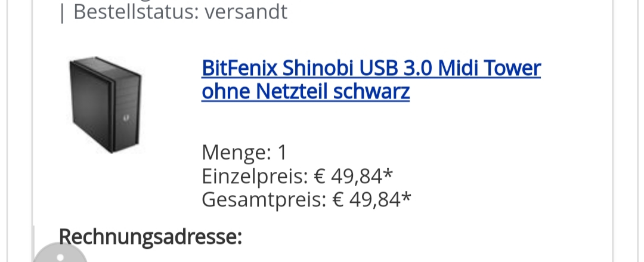This screenshot has height=262, width=644.
Task: Click the Rechnungsadresse heading
Action: (150, 236)
